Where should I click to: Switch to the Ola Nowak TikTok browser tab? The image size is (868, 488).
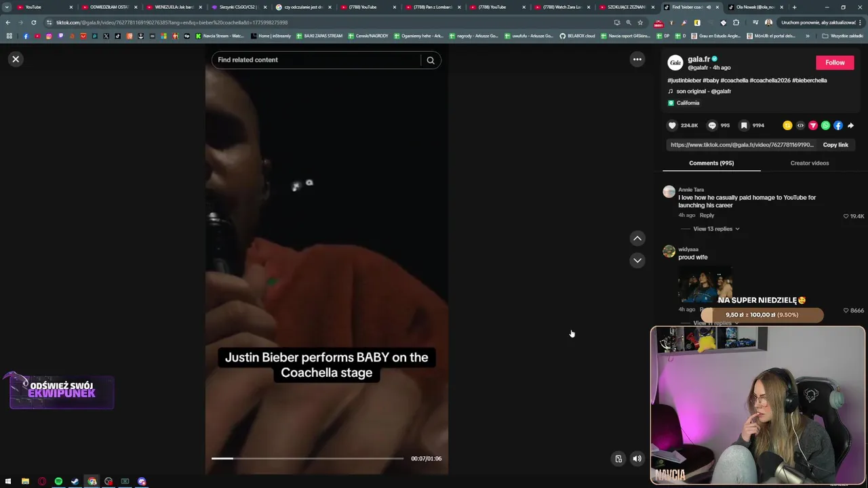(755, 7)
